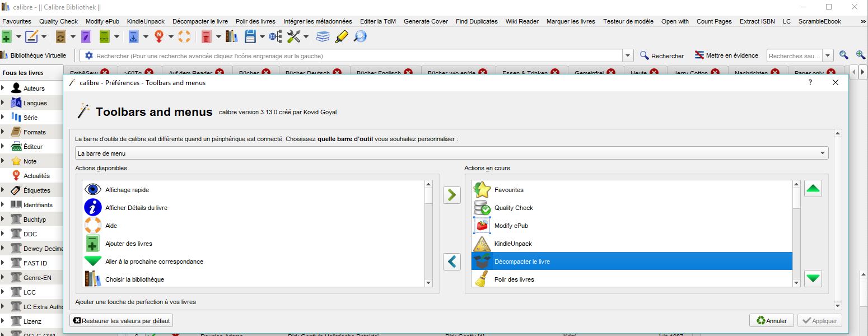This screenshot has width=868, height=336.
Task: Select Favourites in current actions list
Action: (x=632, y=190)
